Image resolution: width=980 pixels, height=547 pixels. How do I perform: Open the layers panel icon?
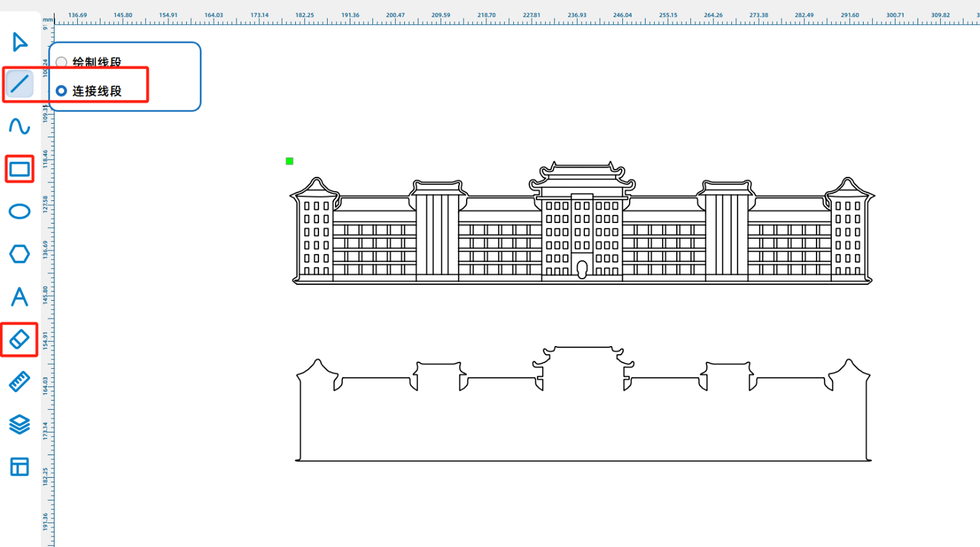pyautogui.click(x=20, y=424)
